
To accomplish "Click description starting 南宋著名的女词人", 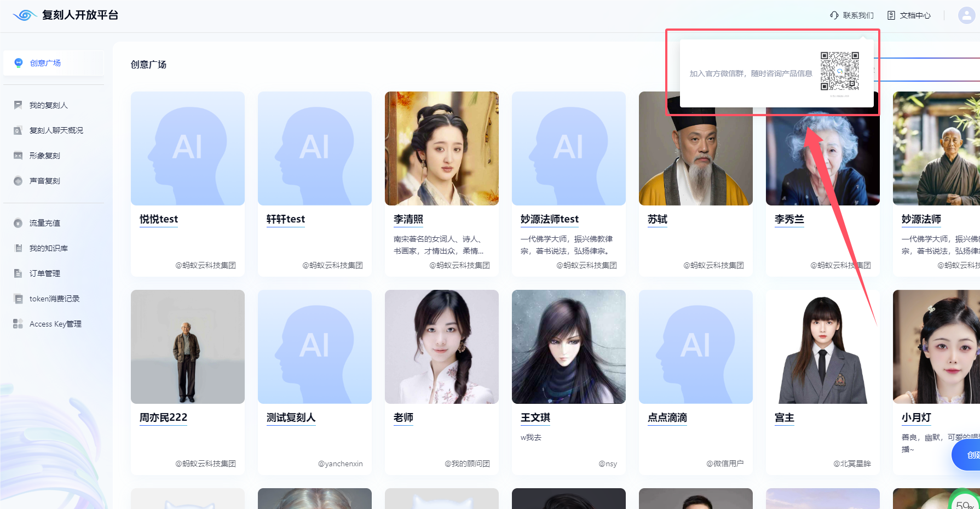I will click(x=439, y=245).
